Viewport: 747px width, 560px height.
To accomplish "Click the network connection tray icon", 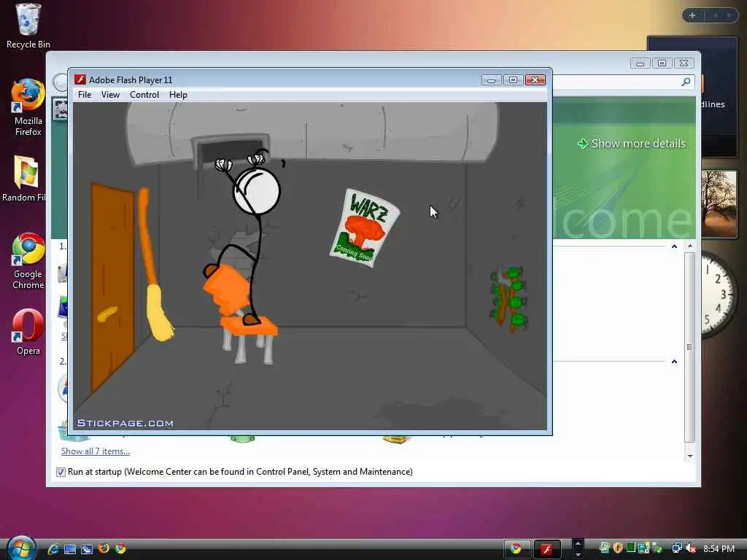I will click(x=677, y=548).
